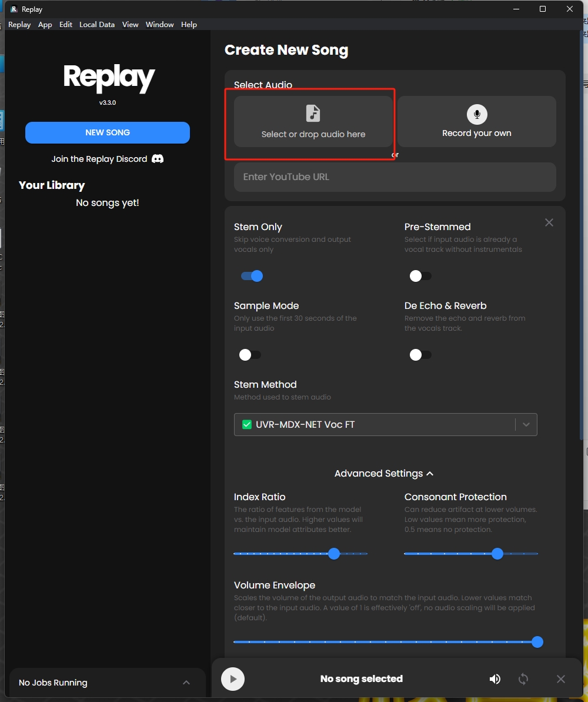Click the v3.3.0 version text
This screenshot has height=702, width=588.
(108, 102)
